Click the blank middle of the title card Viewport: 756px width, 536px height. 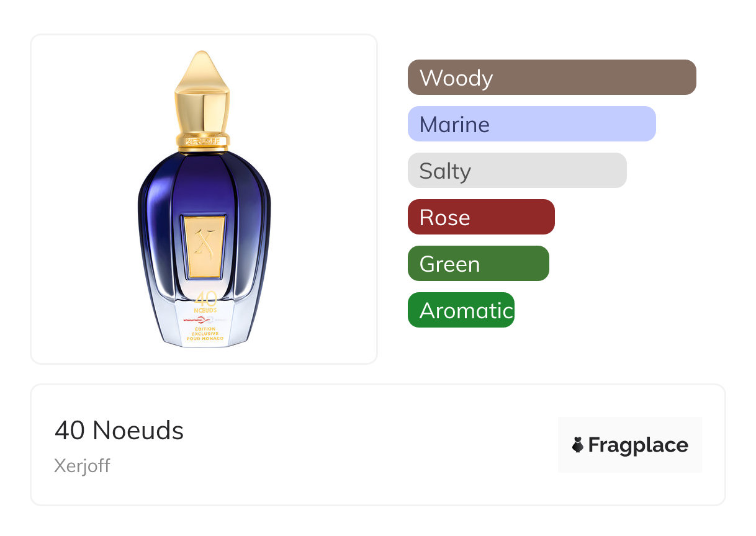[372, 445]
